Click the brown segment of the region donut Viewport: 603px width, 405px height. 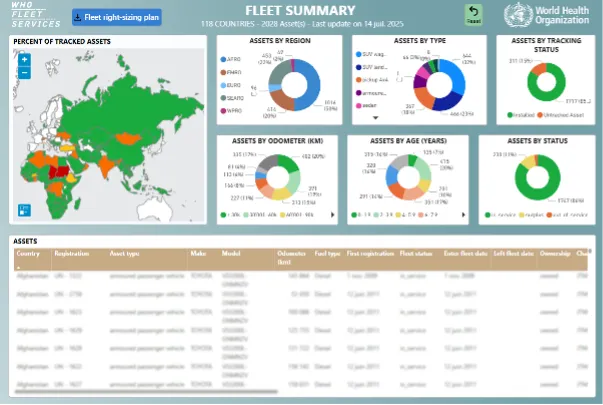(x=281, y=99)
